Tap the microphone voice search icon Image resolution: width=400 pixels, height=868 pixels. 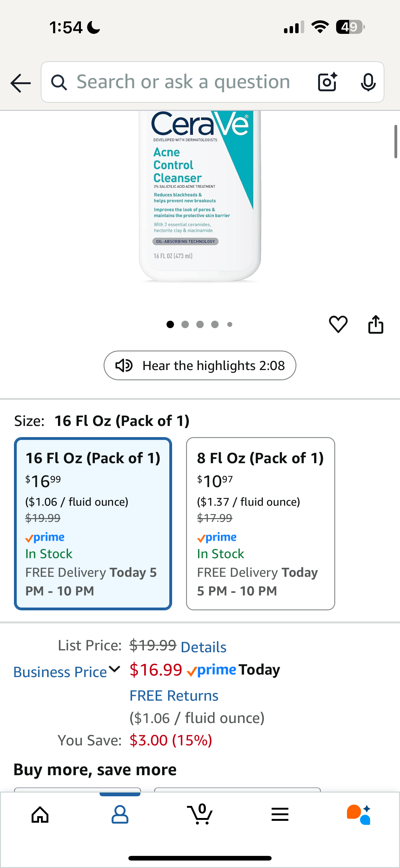click(x=368, y=82)
